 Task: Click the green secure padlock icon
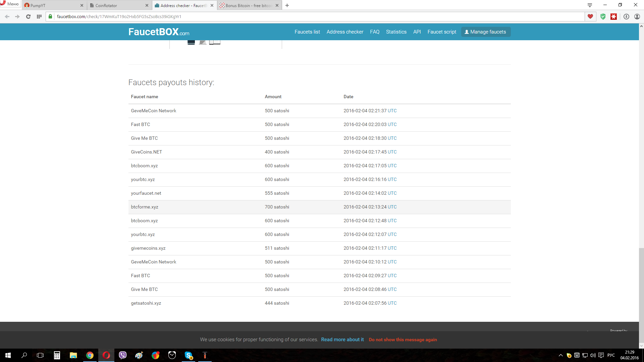pos(50,16)
